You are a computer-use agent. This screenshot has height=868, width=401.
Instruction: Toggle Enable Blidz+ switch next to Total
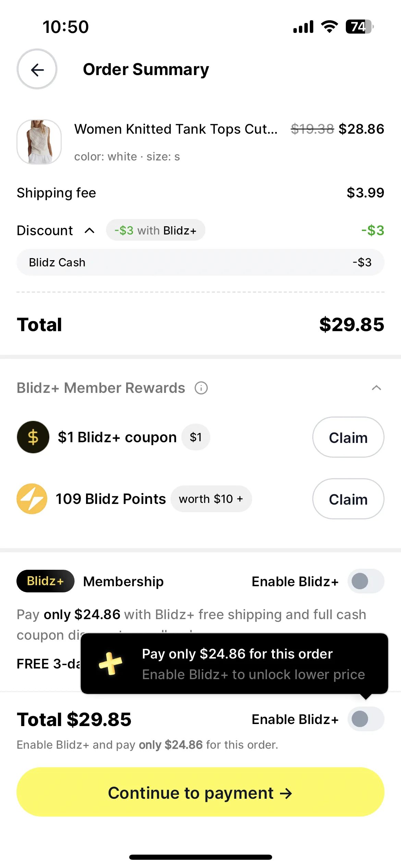click(366, 719)
